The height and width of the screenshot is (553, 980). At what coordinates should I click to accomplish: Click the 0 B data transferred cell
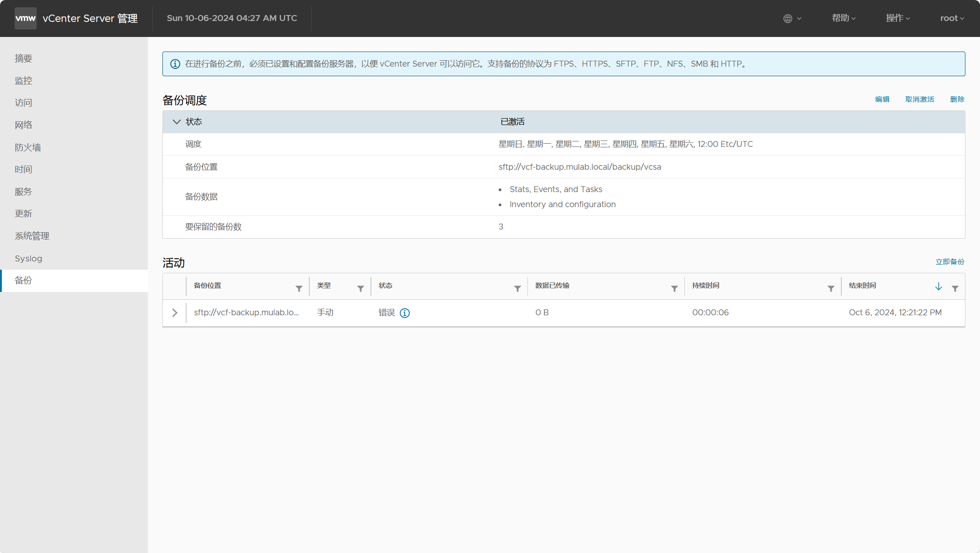(x=542, y=313)
